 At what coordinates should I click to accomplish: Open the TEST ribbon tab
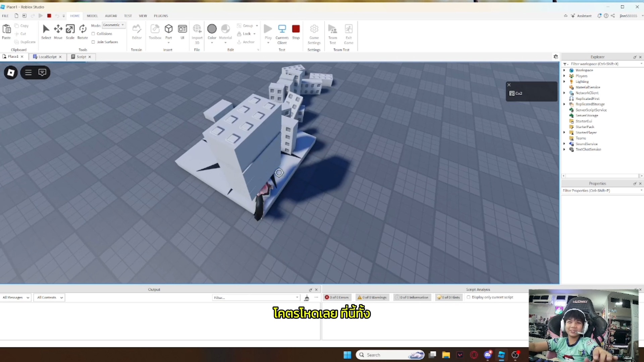(128, 16)
